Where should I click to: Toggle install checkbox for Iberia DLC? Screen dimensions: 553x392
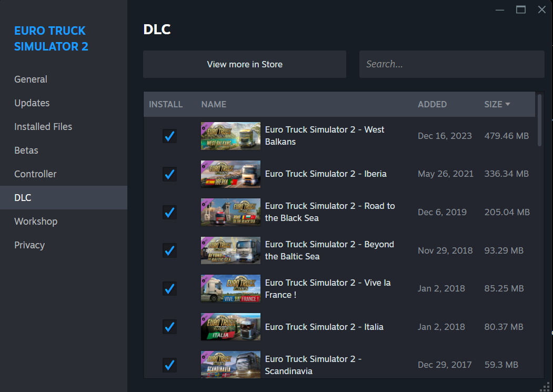tap(169, 174)
